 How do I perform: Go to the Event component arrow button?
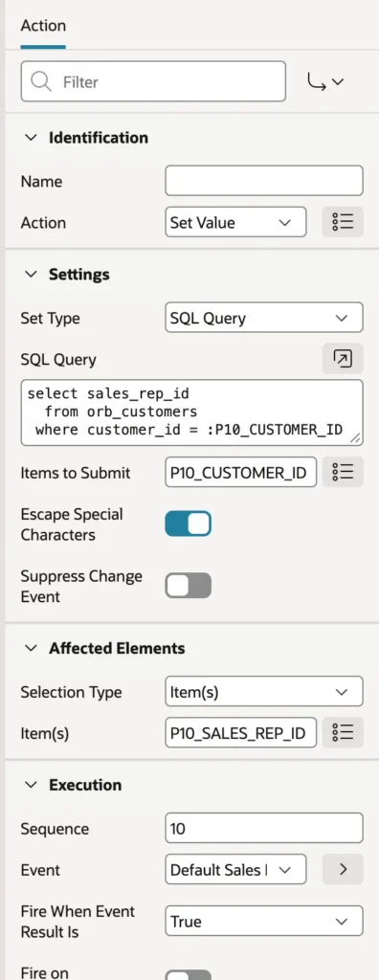point(343,869)
